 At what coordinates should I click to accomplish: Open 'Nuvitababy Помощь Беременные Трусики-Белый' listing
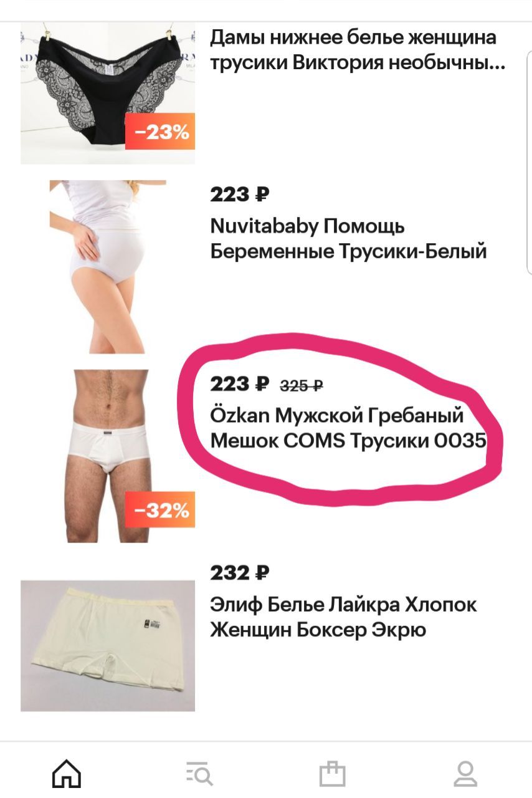348,239
